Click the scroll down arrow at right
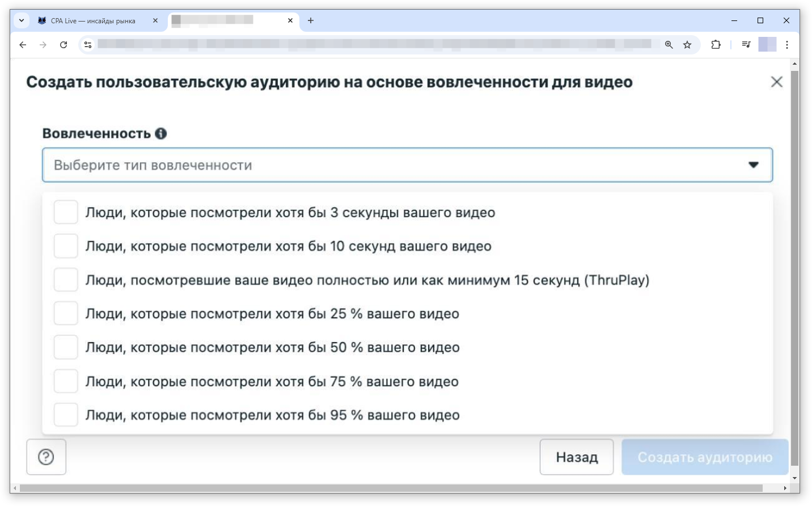This screenshot has width=812, height=506. click(795, 478)
